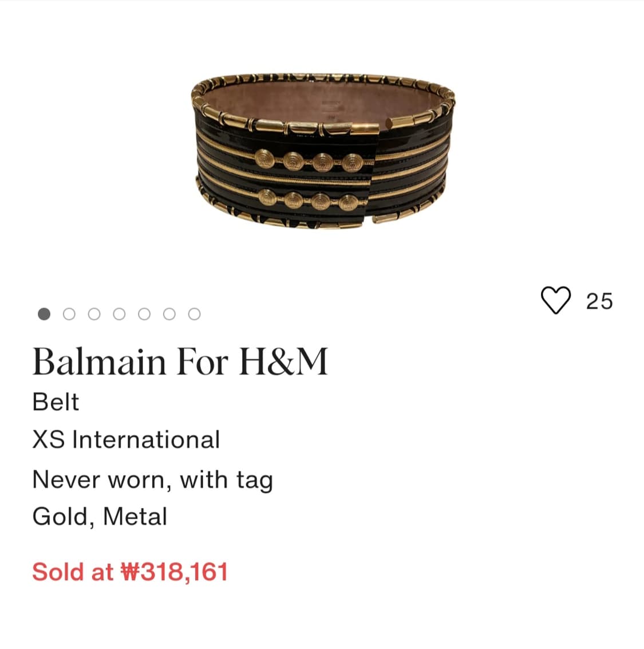
Task: Open the belt product photo
Action: point(323,151)
